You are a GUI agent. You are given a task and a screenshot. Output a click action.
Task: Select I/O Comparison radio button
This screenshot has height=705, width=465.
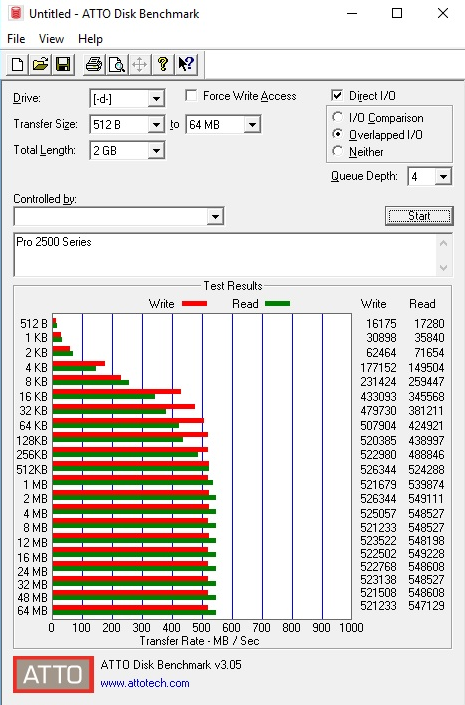[337, 117]
